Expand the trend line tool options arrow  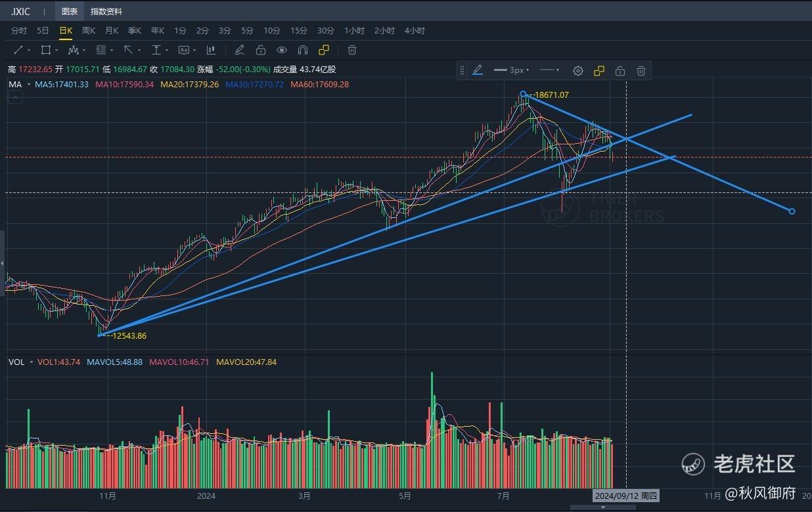click(29, 51)
